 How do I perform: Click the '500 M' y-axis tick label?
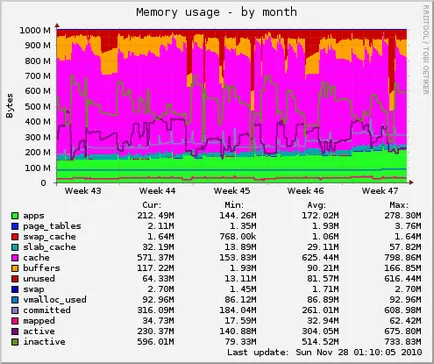click(38, 107)
